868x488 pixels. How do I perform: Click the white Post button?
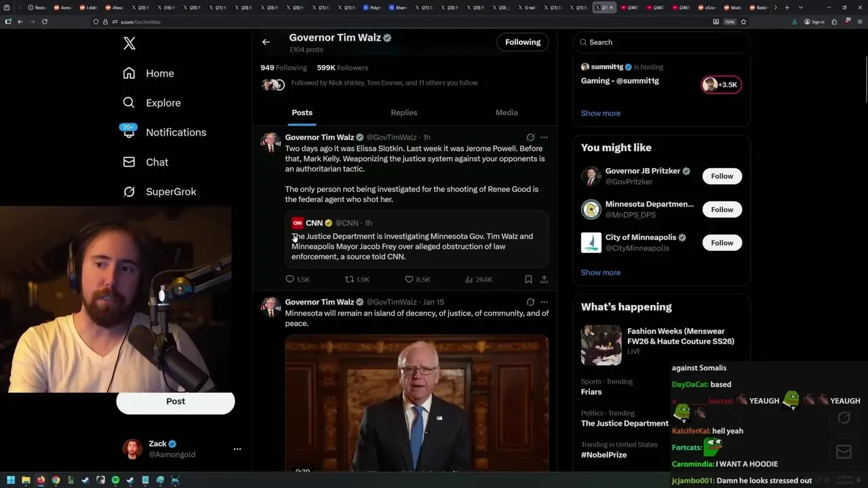click(176, 401)
